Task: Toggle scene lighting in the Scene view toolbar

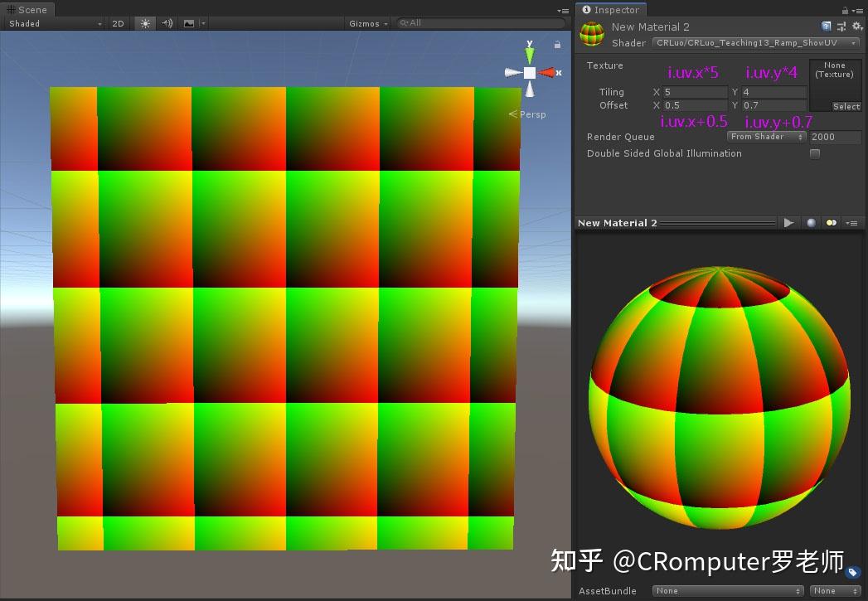Action: coord(145,23)
